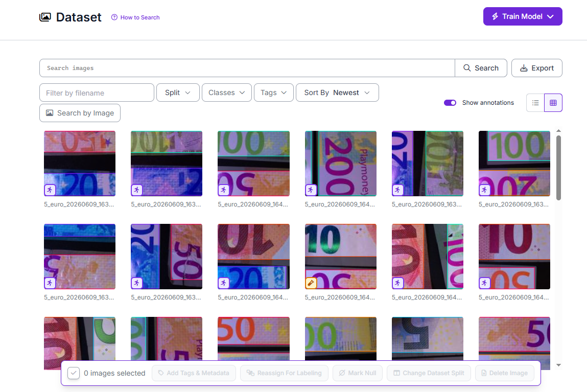
Task: Open second row sixth thumbnail with red 10
Action: [x=514, y=257]
